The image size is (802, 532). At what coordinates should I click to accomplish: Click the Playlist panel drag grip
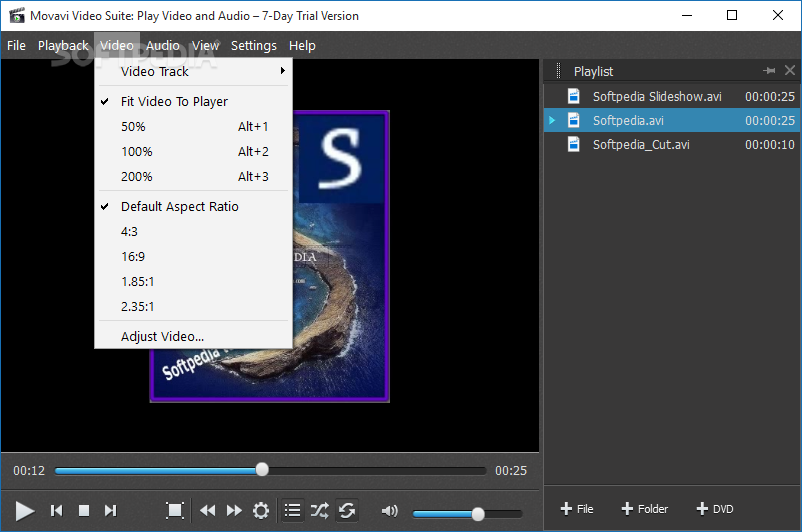558,71
